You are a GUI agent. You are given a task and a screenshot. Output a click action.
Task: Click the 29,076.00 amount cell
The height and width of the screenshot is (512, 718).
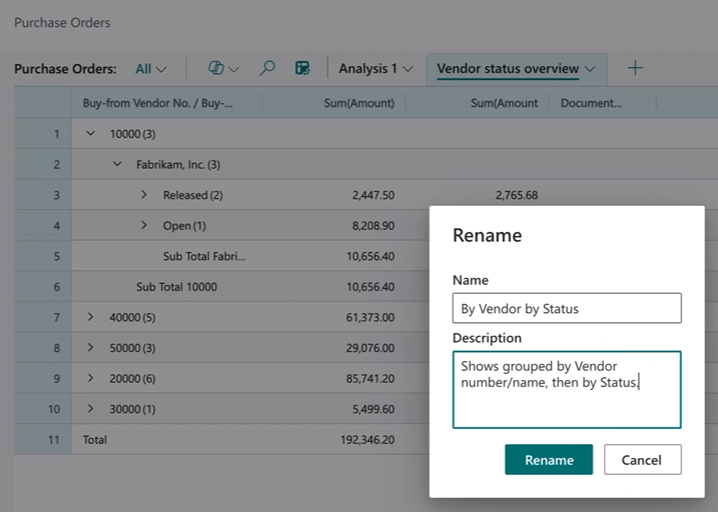[370, 348]
